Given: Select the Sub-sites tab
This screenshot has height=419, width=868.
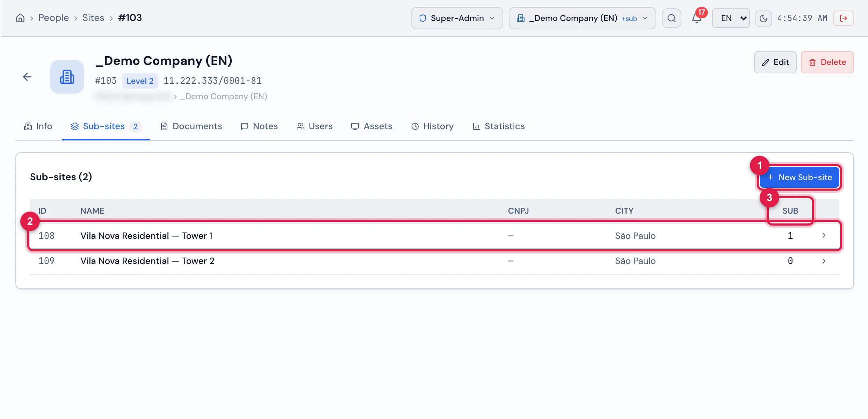Looking at the screenshot, I should (106, 126).
